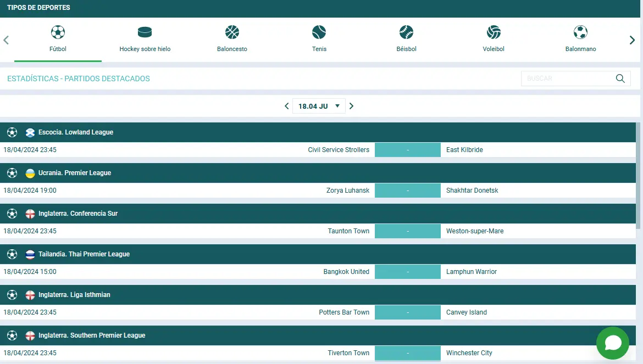Viewport: 643px width, 364px height.
Task: Pick the Tenis ball icon
Action: pyautogui.click(x=319, y=32)
